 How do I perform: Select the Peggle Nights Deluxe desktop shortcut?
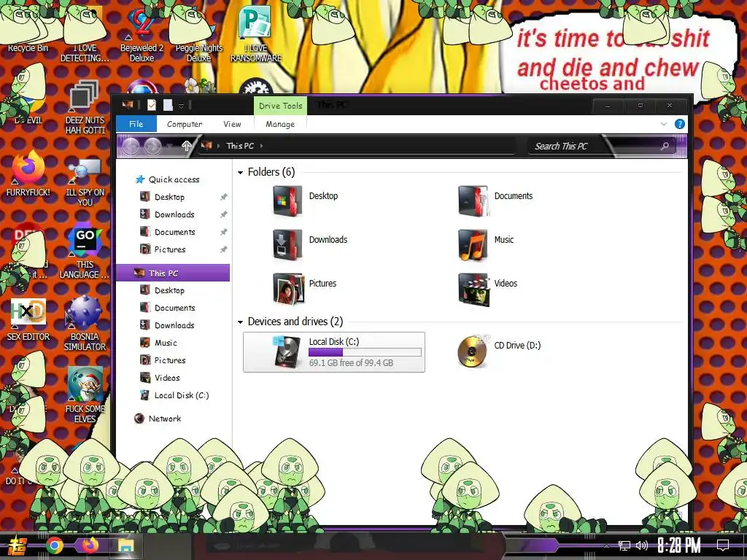coord(198,34)
